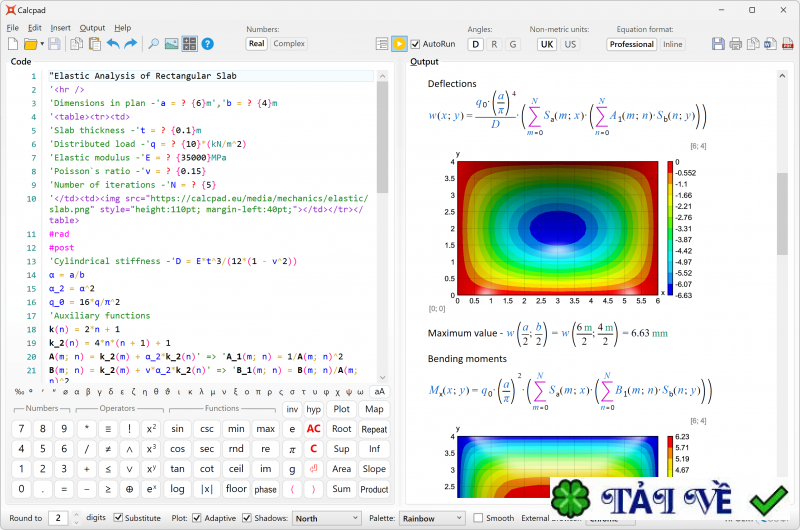Click the Calculate play button

(399, 44)
